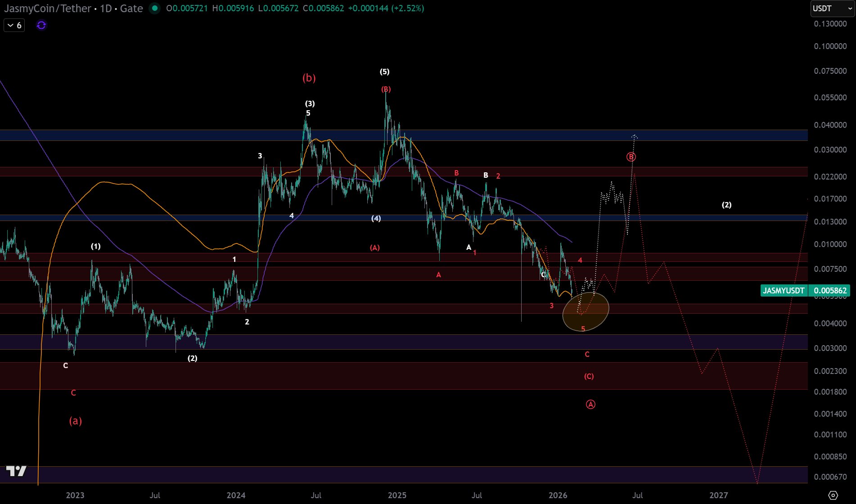Click the 2025 time axis label
The height and width of the screenshot is (504, 856).
[x=397, y=495]
